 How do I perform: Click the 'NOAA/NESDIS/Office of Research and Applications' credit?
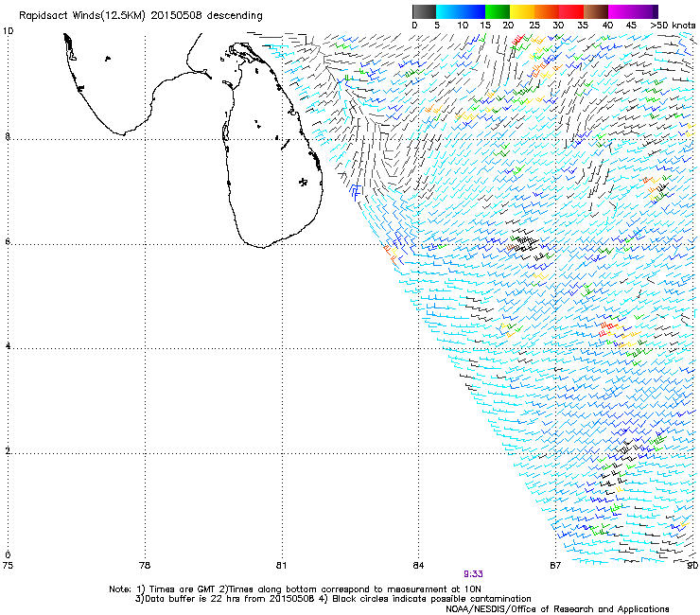coord(557,609)
